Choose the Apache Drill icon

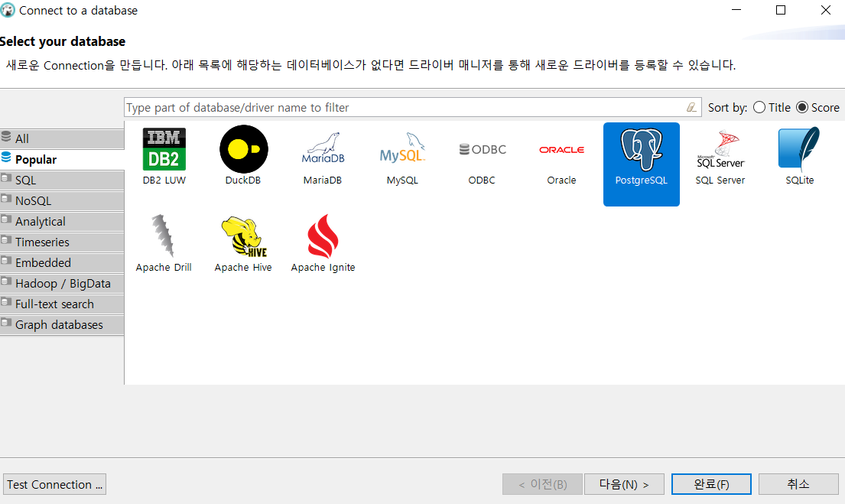tap(164, 236)
